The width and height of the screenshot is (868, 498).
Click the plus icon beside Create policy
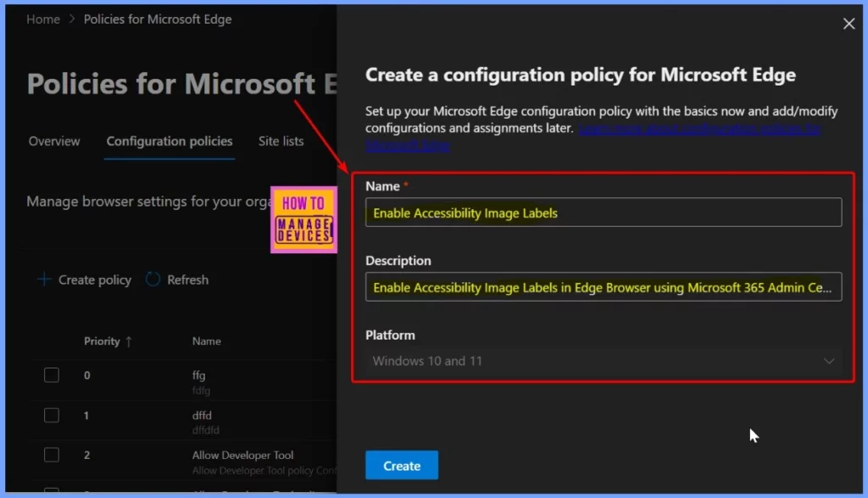(x=44, y=279)
